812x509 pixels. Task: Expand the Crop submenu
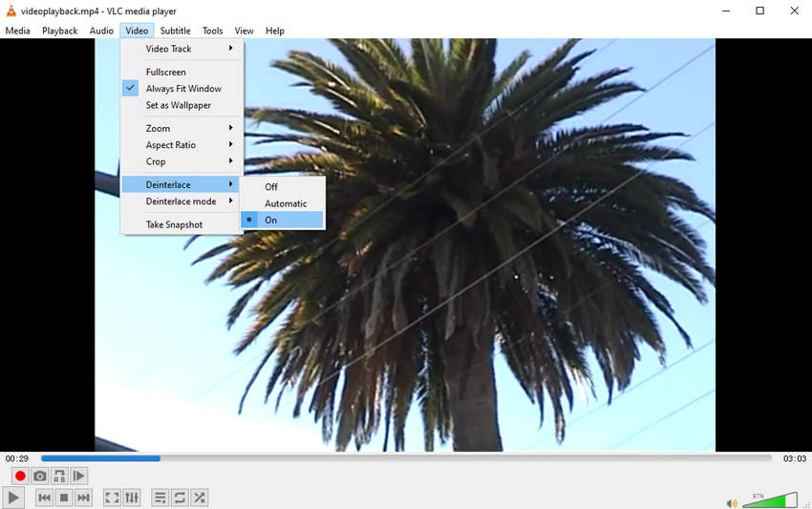(182, 161)
